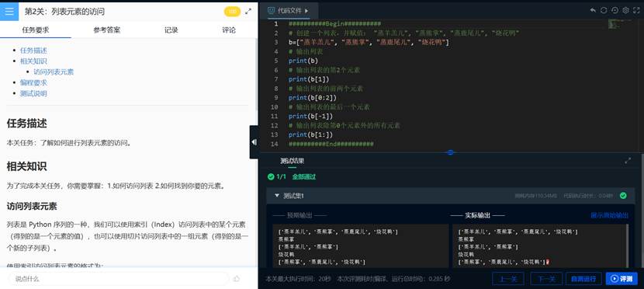Open the hamburger menu in the blue corner
Image resolution: width=644 pixels, height=289 pixels.
[9, 11]
